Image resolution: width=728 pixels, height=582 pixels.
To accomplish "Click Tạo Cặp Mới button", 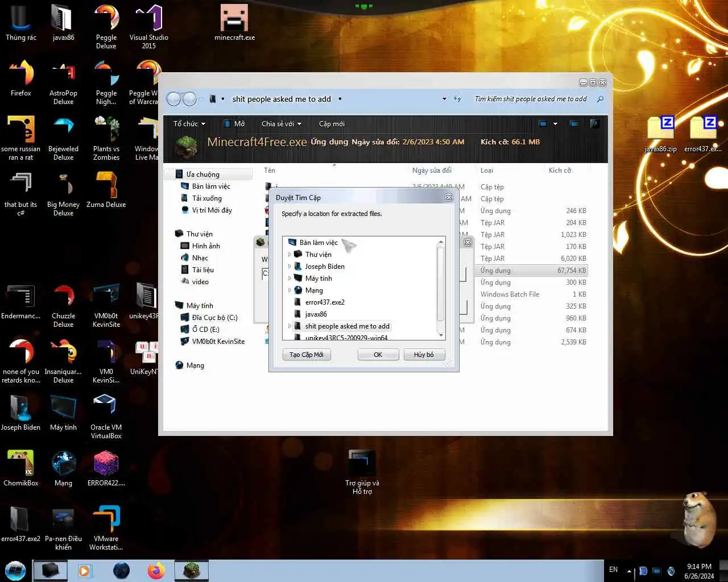I will point(307,355).
